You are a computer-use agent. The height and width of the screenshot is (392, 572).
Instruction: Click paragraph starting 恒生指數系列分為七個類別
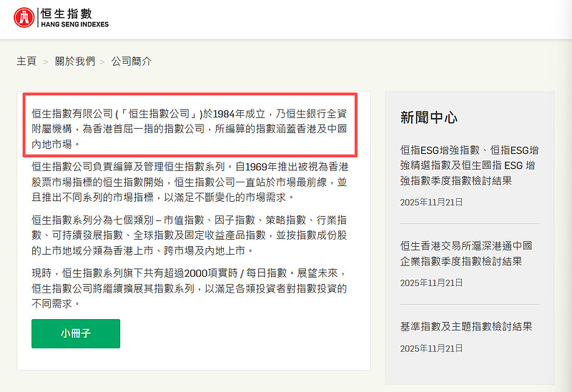click(x=189, y=235)
